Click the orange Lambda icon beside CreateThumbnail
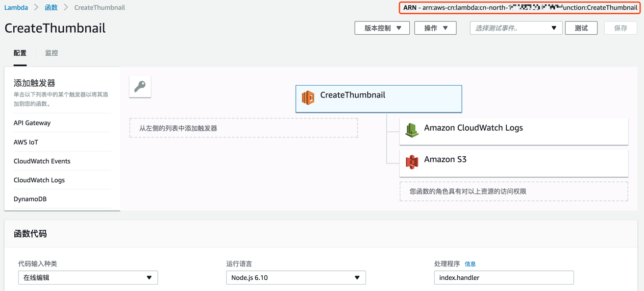 308,97
